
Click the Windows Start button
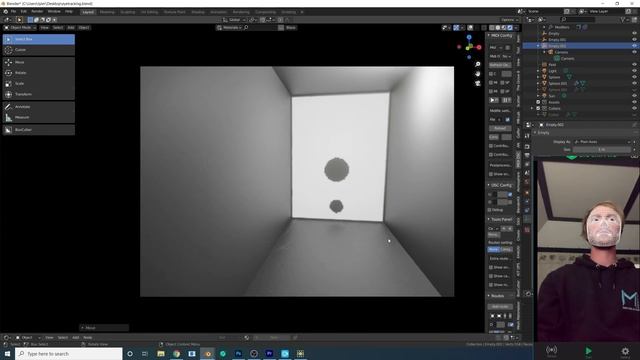pyautogui.click(x=7, y=353)
